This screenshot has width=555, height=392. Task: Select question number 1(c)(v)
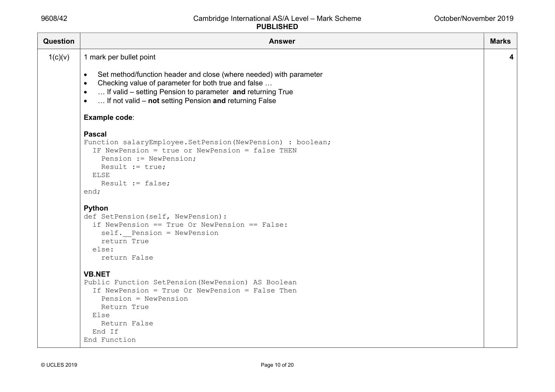coord(59,57)
